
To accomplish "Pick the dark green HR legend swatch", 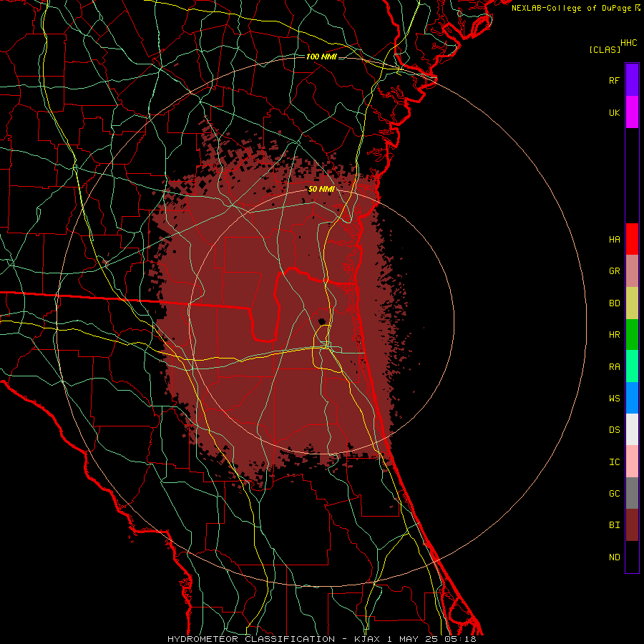I will 632,335.
